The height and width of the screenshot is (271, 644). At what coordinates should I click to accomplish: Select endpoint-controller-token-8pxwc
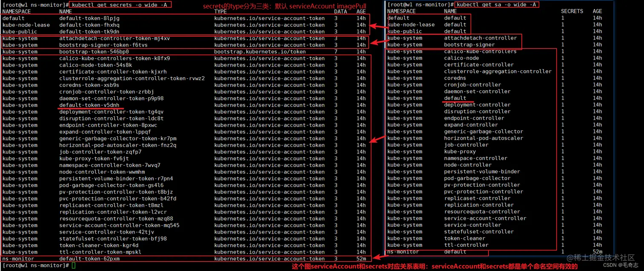[108, 125]
